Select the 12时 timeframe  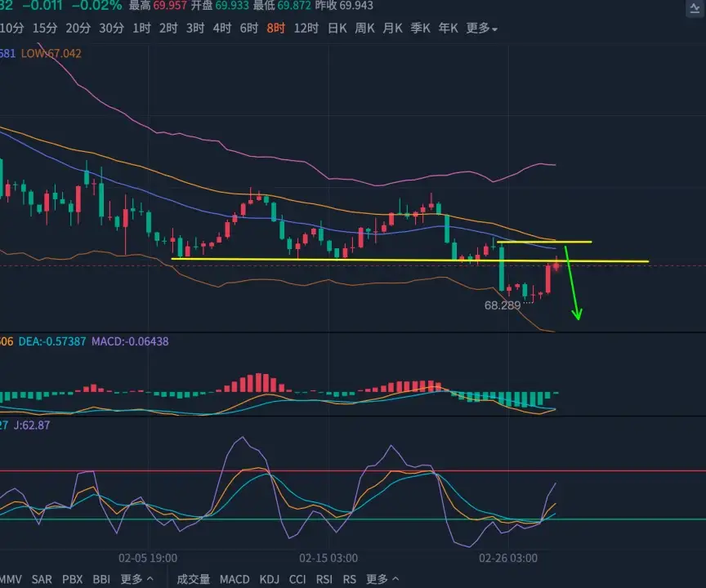[x=306, y=29]
